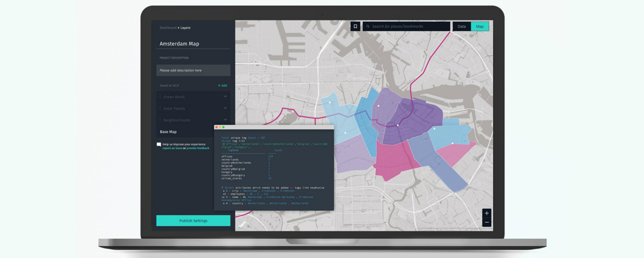Click the bookmark icon beside the search bar
The width and height of the screenshot is (644, 258).
tap(355, 27)
